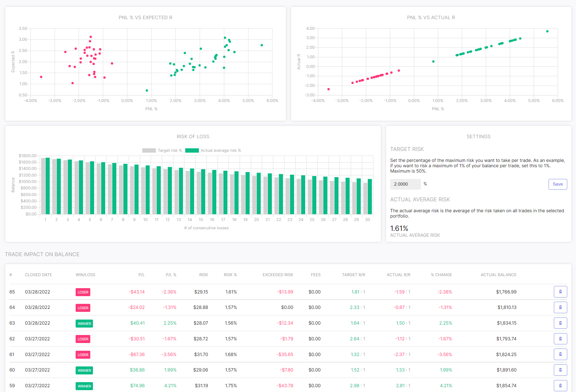Sort table by ACTUAL R/R column
Screen dimensions: 576x392
coord(399,275)
